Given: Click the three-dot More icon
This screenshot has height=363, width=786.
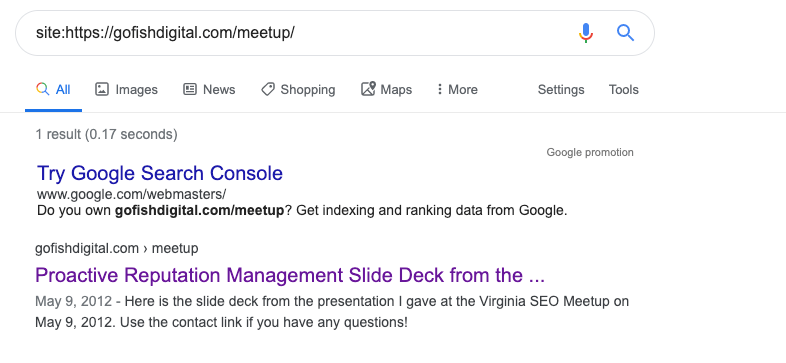Looking at the screenshot, I should (x=440, y=89).
